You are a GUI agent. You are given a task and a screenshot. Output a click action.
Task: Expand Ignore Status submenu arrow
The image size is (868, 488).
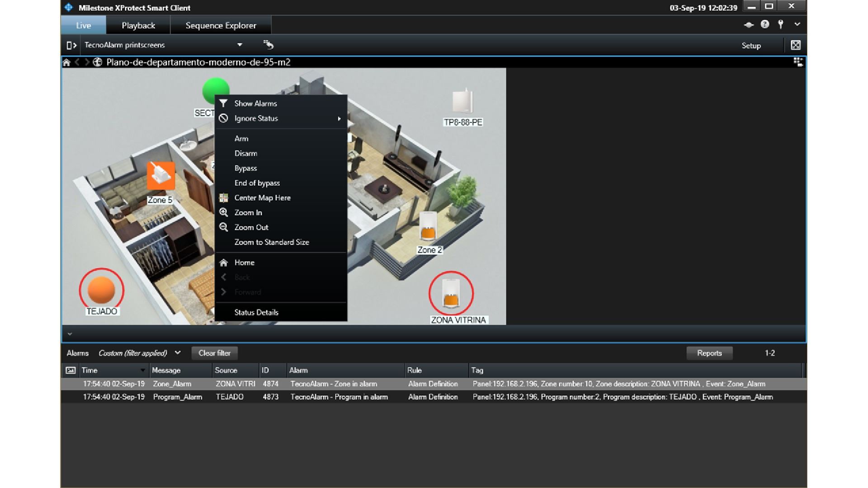pos(339,118)
